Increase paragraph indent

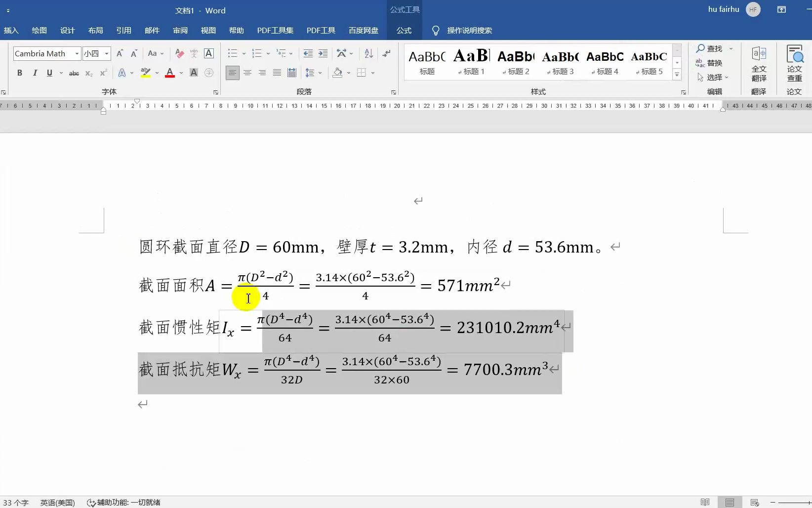[323, 53]
